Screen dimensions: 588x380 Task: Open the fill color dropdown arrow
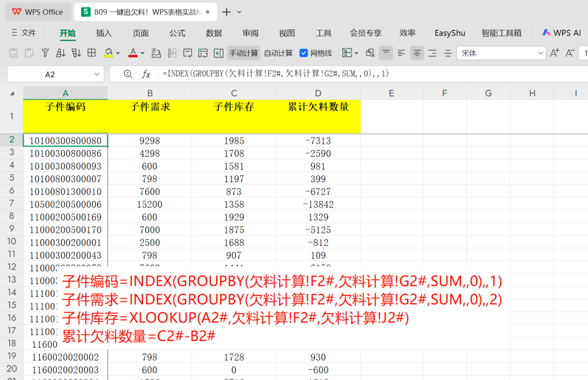118,53
